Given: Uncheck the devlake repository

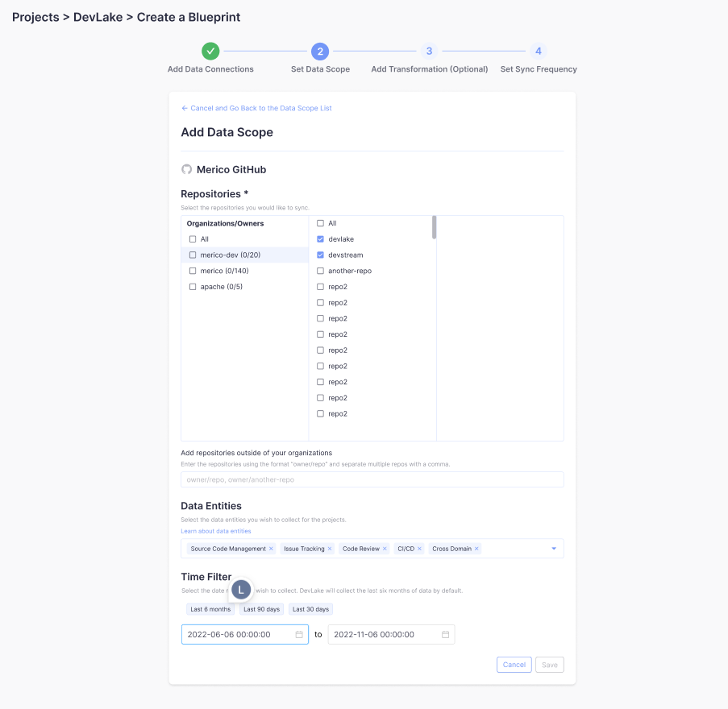Looking at the screenshot, I should pos(320,239).
